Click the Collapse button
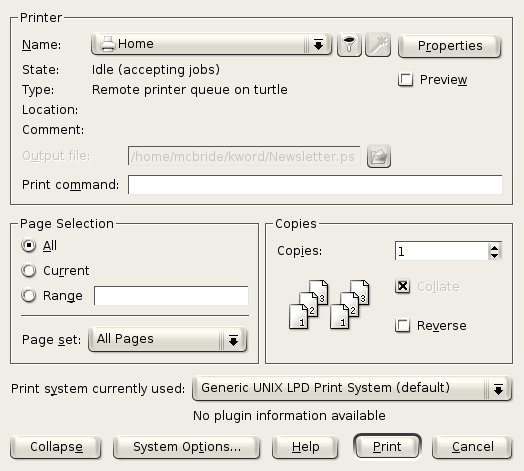Image resolution: width=524 pixels, height=471 pixels. point(56,447)
